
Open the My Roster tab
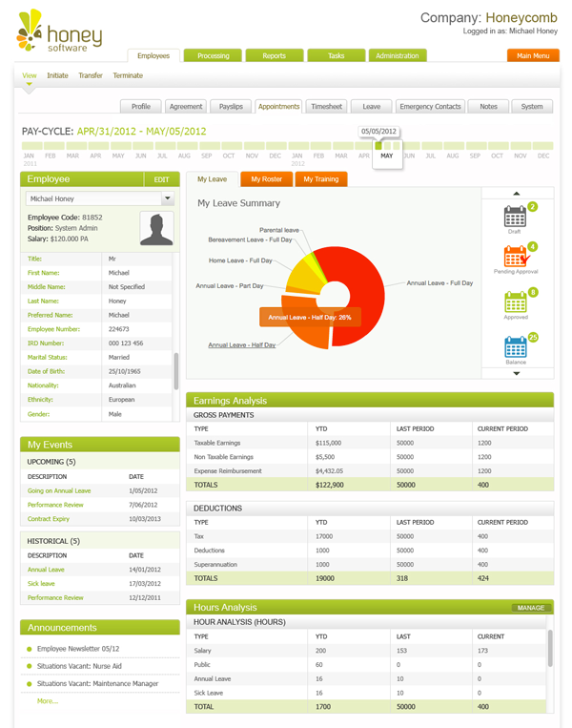click(266, 178)
